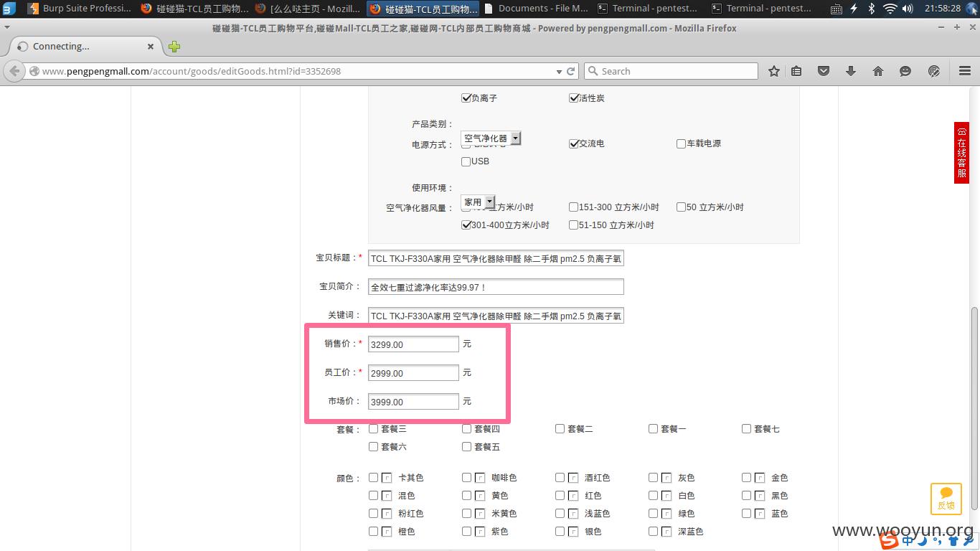Click the 员工价 2999.00 price field
Screen dimensions: 980x551
point(413,373)
